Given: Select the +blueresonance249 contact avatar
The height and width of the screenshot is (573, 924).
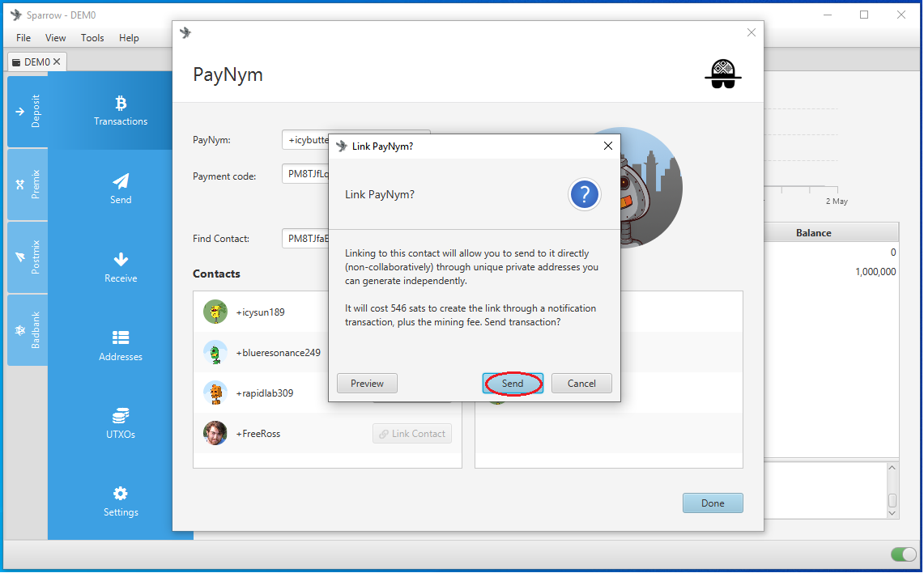Looking at the screenshot, I should [215, 353].
